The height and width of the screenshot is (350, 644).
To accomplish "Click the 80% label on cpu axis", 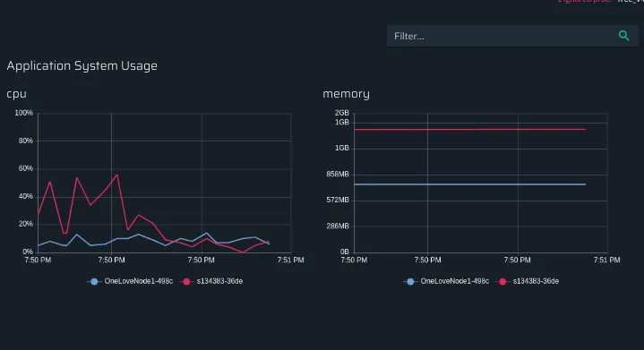I will coord(25,141).
